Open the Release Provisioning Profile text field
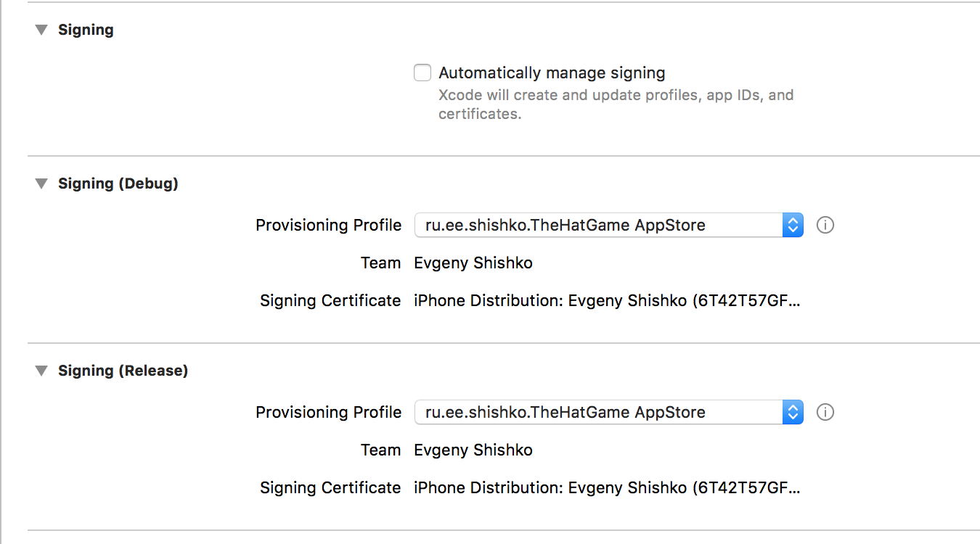The width and height of the screenshot is (980, 544). [598, 412]
